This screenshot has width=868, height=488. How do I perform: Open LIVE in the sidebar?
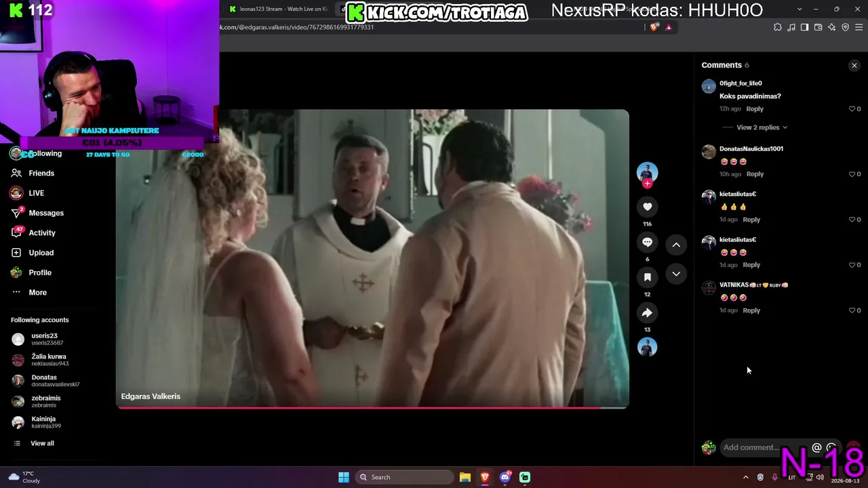(x=36, y=193)
